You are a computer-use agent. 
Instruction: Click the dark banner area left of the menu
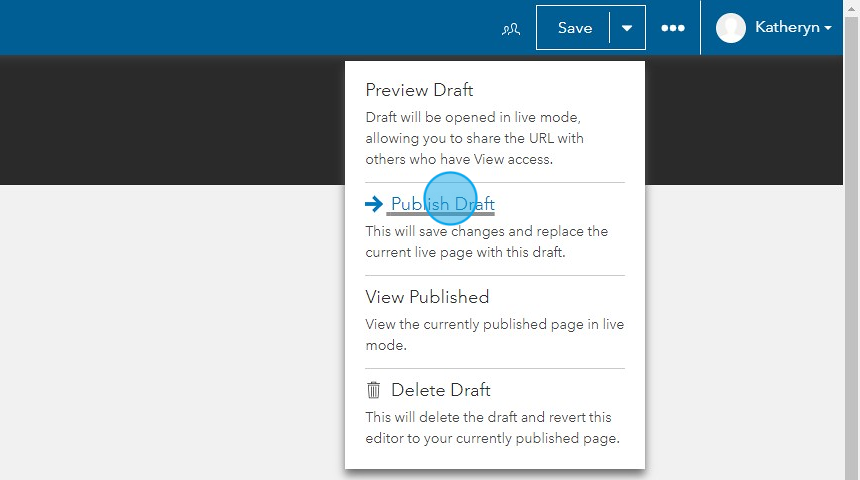pyautogui.click(x=172, y=120)
